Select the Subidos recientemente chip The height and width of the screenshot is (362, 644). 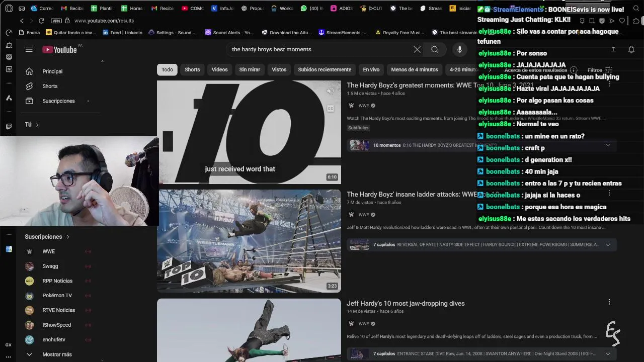tap(325, 69)
